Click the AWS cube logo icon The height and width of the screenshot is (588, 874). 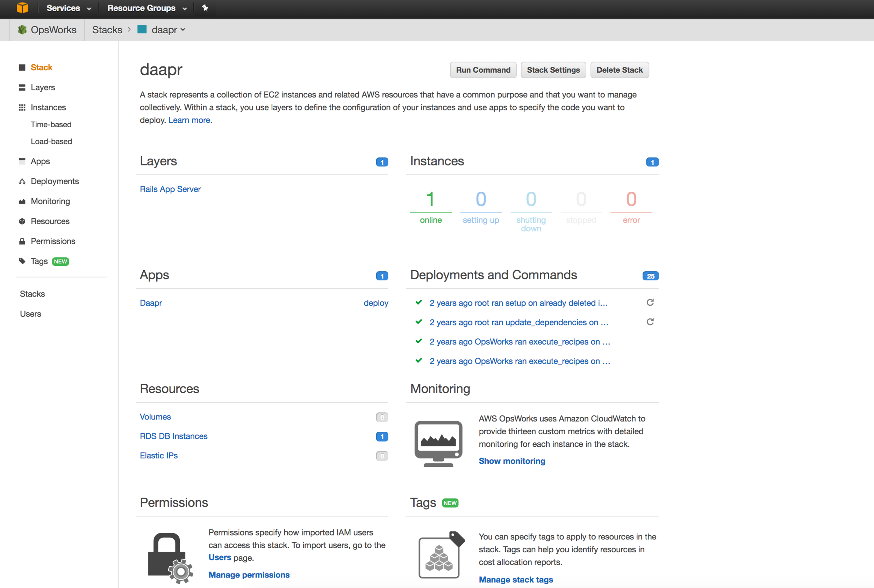pyautogui.click(x=22, y=8)
